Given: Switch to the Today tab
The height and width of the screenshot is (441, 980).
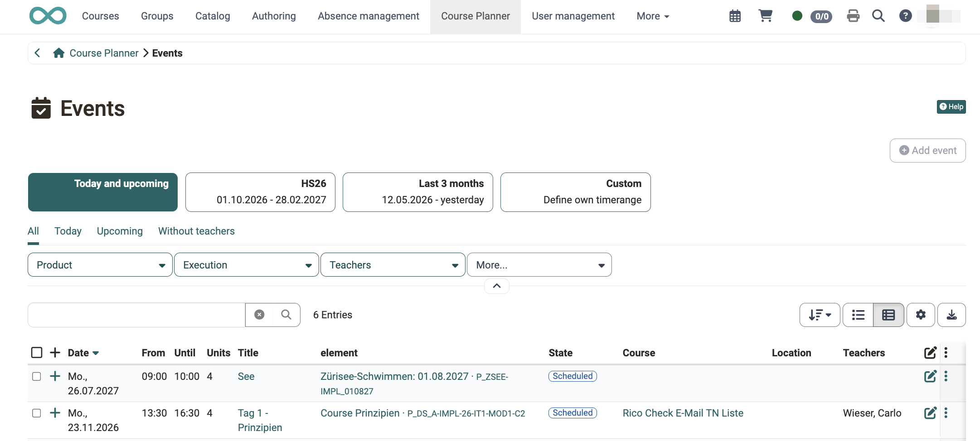Looking at the screenshot, I should coord(68,231).
